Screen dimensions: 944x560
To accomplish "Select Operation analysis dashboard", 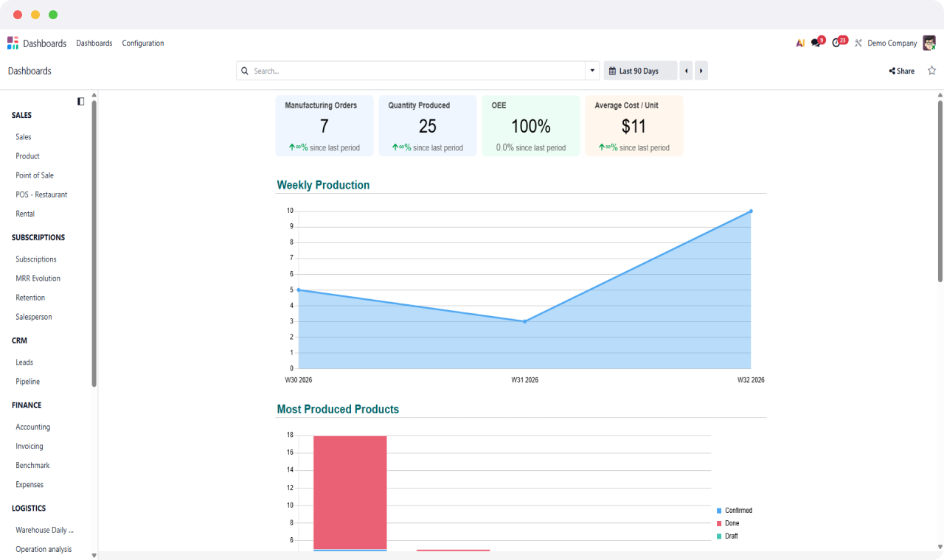I will (44, 550).
